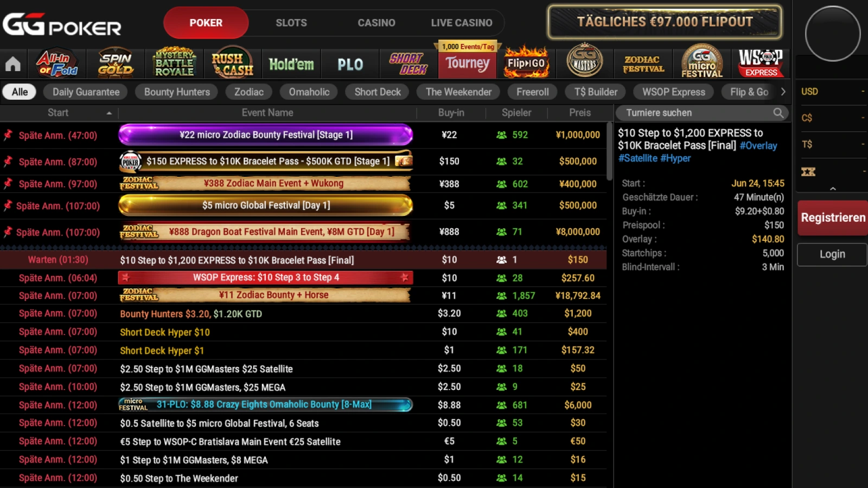Open the Flip & Go flaming icon
This screenshot has width=868, height=488.
pos(526,63)
